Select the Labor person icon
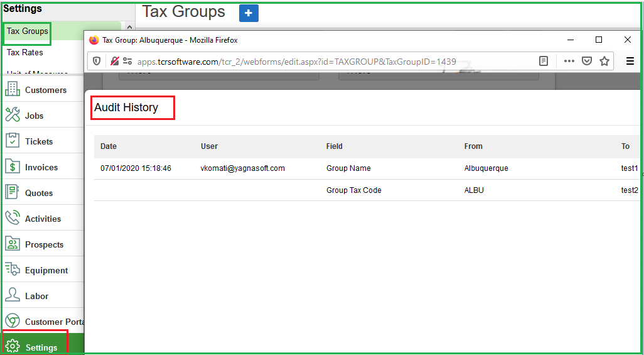This screenshot has width=644, height=355. [13, 296]
